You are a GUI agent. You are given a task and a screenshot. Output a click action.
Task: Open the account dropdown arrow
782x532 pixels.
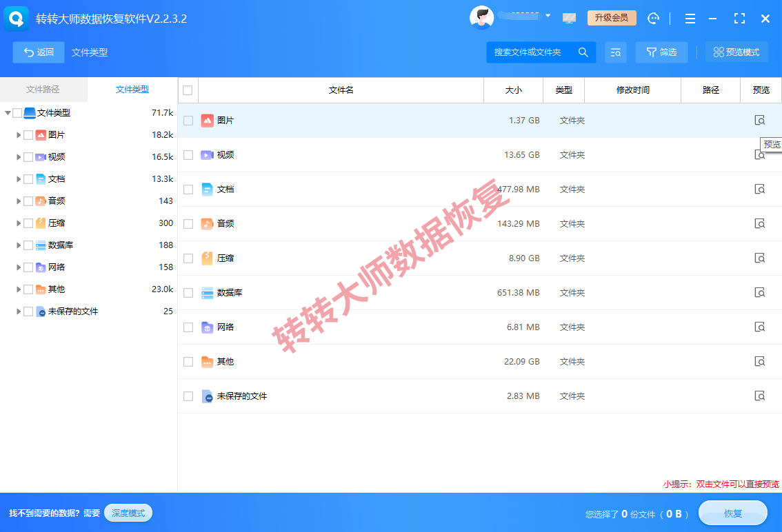(548, 16)
